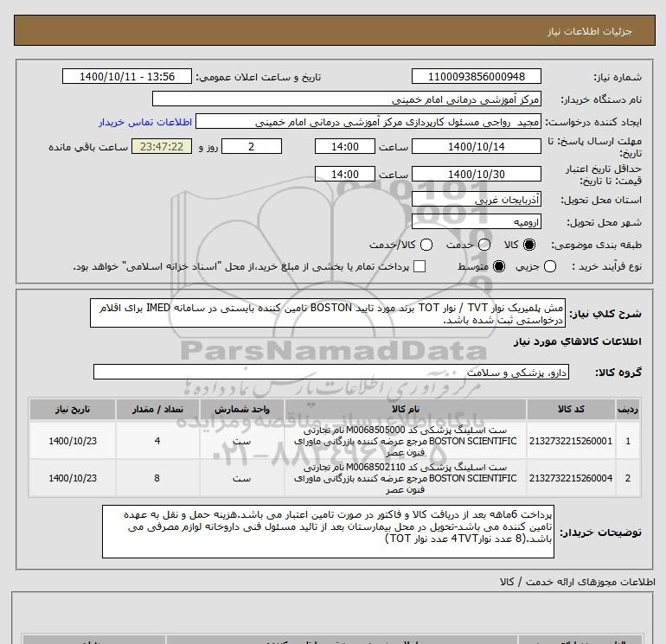
Task: Click quantity 4 in row 1
Action: (x=157, y=441)
